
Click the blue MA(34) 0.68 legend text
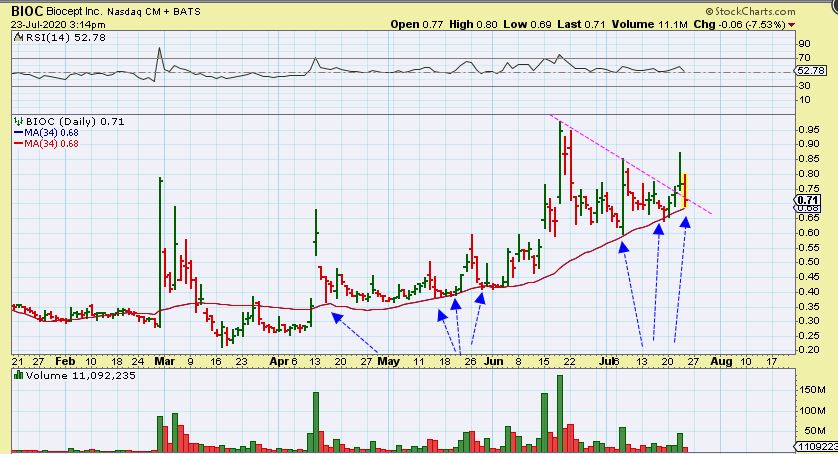coord(51,133)
